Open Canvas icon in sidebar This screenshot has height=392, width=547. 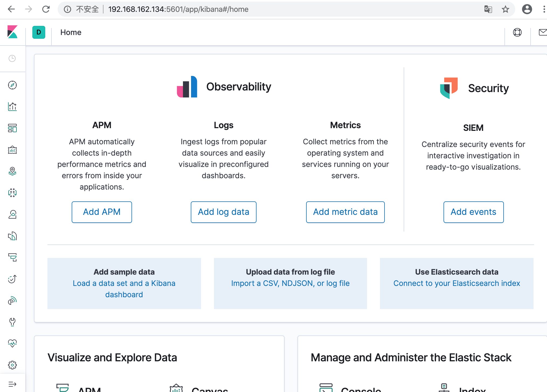pyautogui.click(x=12, y=150)
